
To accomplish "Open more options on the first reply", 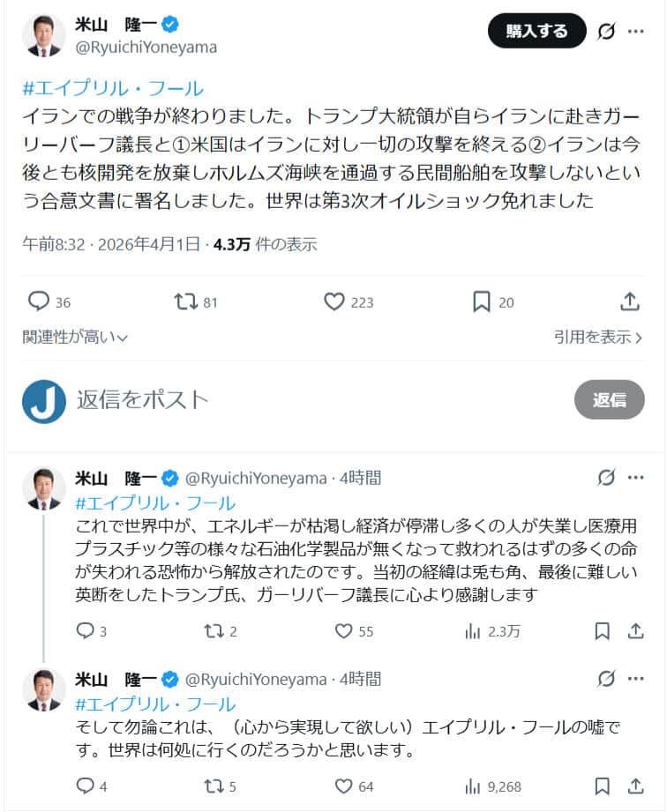I will coord(635,476).
